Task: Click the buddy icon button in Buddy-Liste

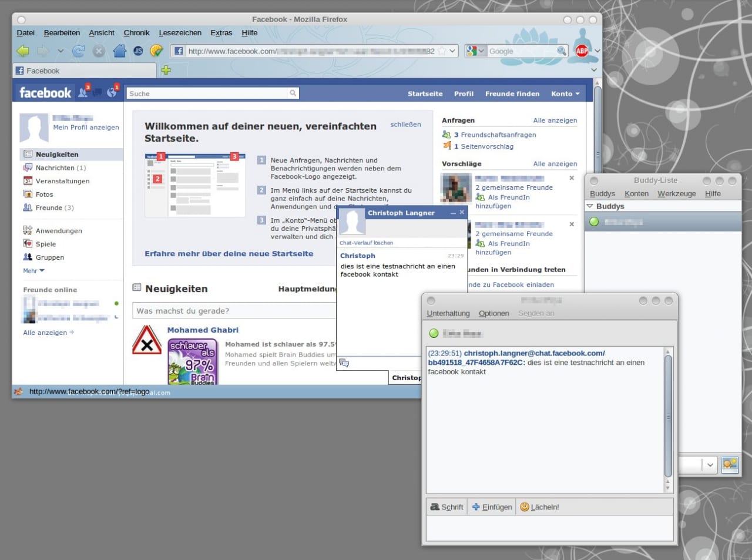Action: coord(730,465)
